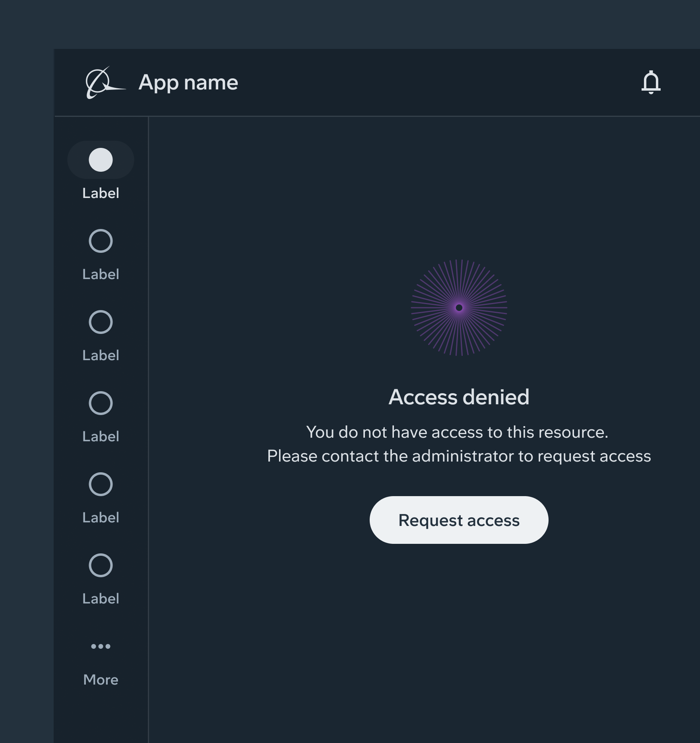700x743 pixels.
Task: Click the Request access button
Action: point(459,520)
